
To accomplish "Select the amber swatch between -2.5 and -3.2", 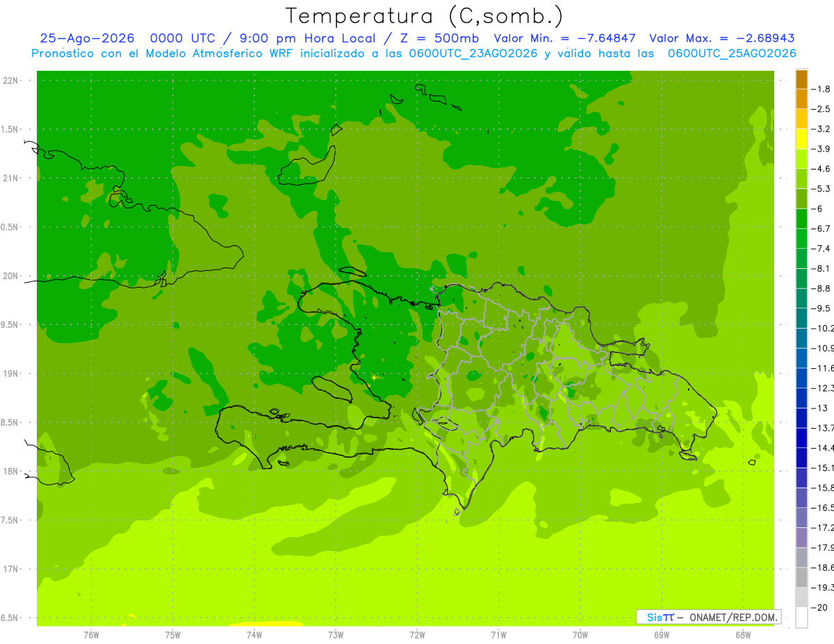I will 801,119.
